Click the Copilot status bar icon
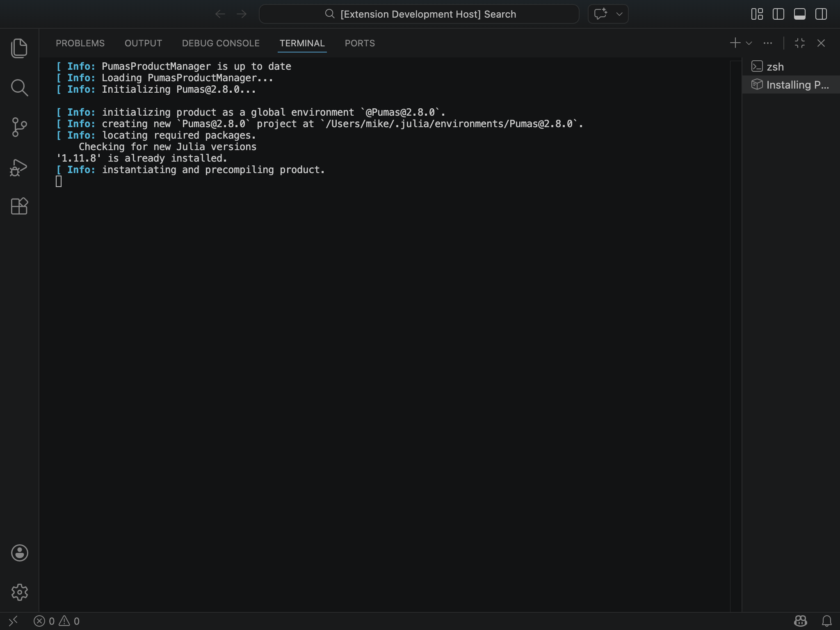Screen dimensions: 840x630 pyautogui.click(x=800, y=621)
